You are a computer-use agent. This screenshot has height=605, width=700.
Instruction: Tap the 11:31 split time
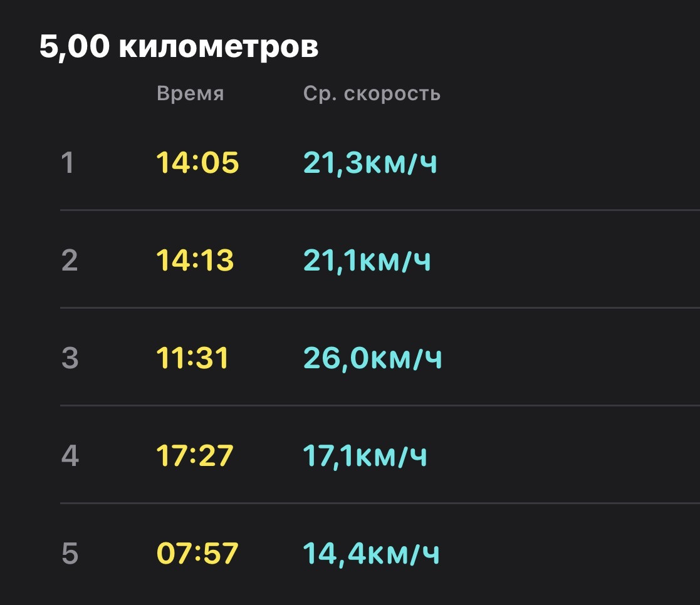pos(192,358)
